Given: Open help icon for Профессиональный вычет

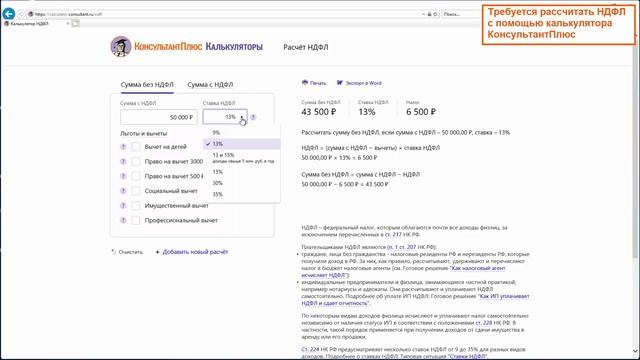Looking at the screenshot, I should click(x=123, y=220).
